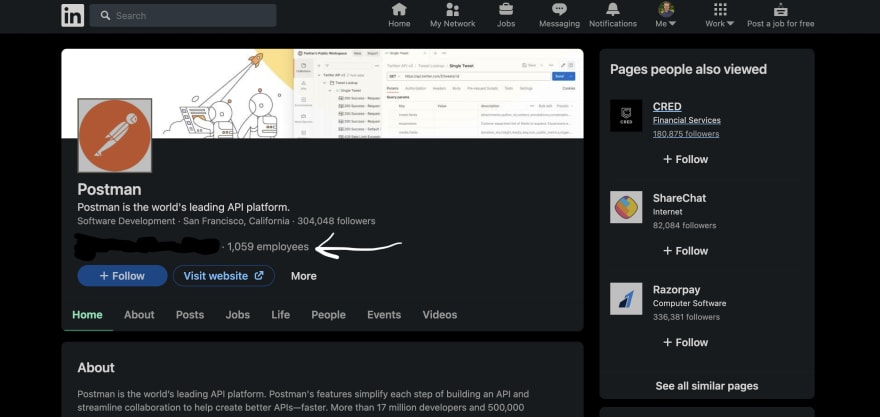Follow the Razorpay page
This screenshot has width=880, height=417.
tap(685, 342)
